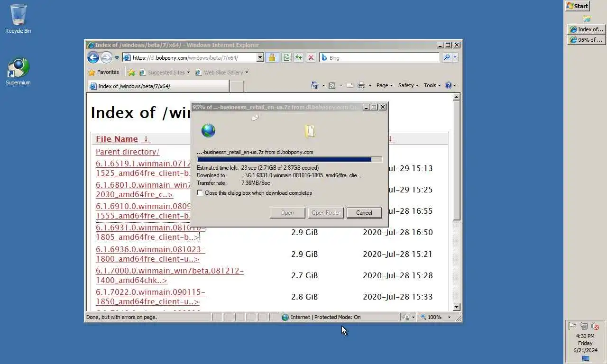Expand the Print options dropdown arrow
Screen dimensions: 607x364
[x=370, y=86]
